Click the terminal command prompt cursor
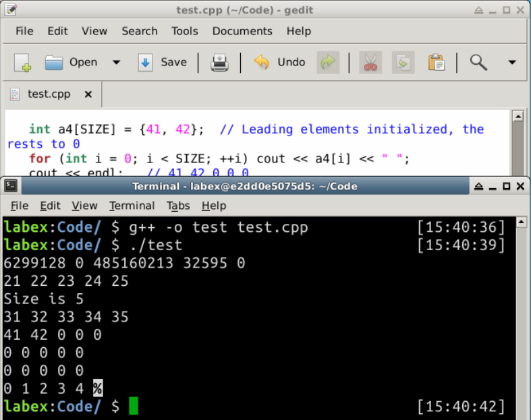The image size is (531, 420). click(x=133, y=406)
